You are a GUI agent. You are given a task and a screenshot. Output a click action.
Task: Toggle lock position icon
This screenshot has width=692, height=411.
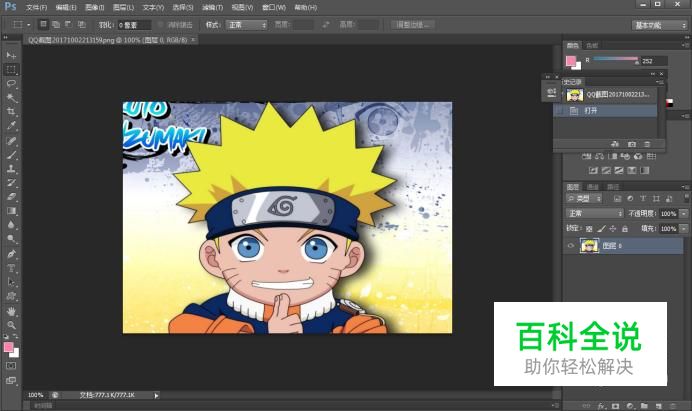pyautogui.click(x=613, y=229)
